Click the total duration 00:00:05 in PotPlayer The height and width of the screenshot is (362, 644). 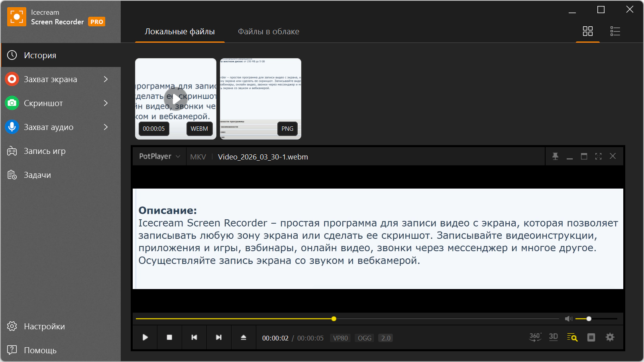pos(310,338)
